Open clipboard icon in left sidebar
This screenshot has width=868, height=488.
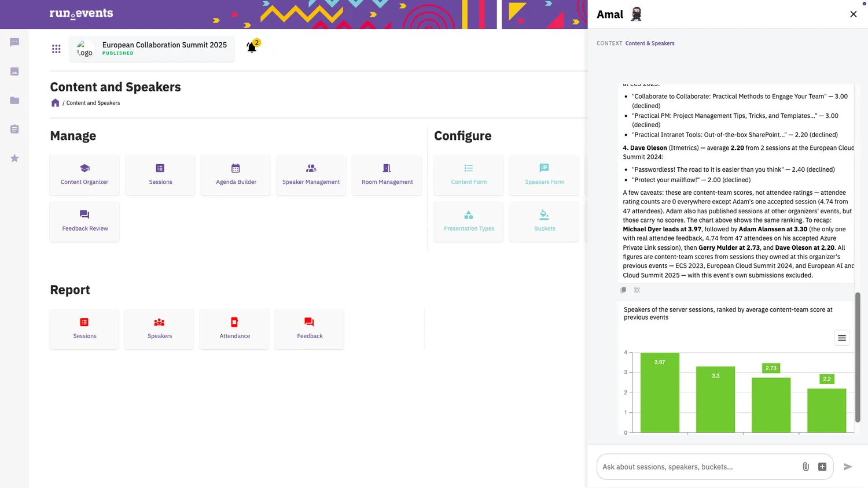14,129
